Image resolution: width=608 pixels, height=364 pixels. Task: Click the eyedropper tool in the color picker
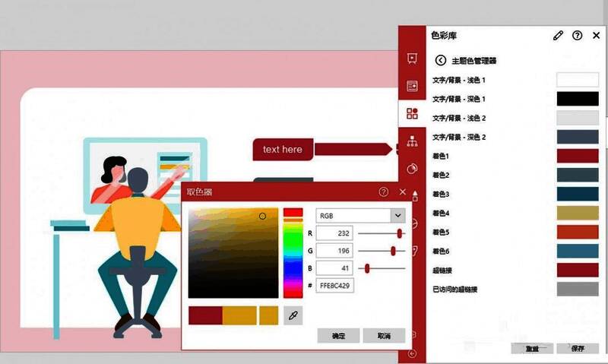pyautogui.click(x=293, y=315)
